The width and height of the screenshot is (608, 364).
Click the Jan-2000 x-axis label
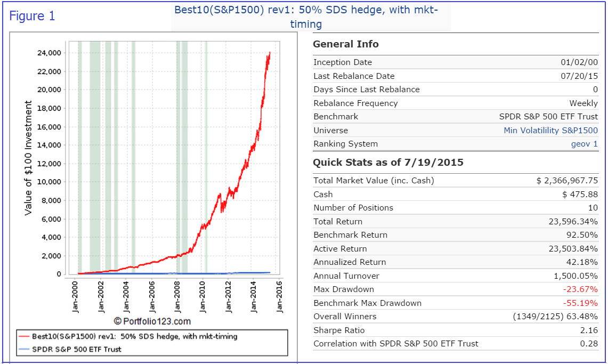pyautogui.click(x=75, y=296)
